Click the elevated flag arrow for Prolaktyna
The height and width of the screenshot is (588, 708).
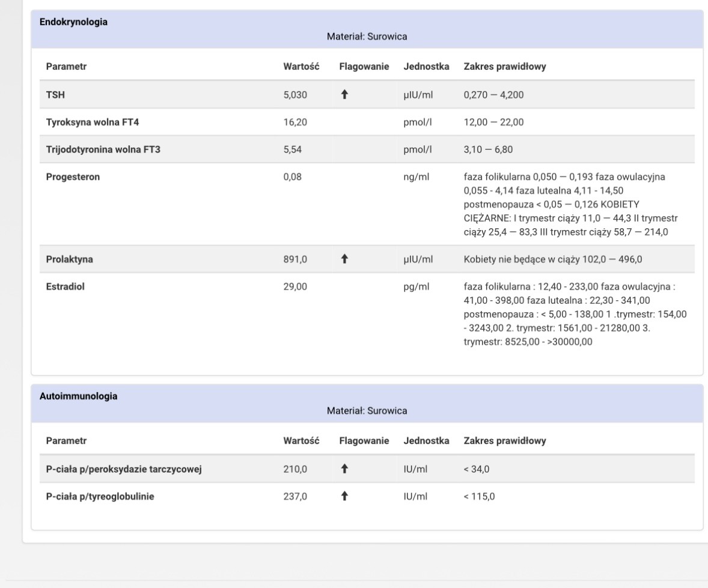[x=345, y=259]
